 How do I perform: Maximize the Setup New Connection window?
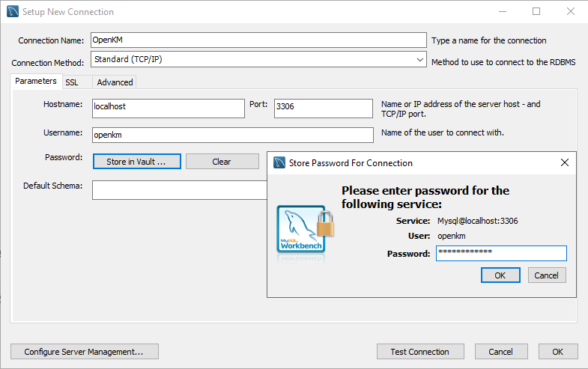[536, 12]
